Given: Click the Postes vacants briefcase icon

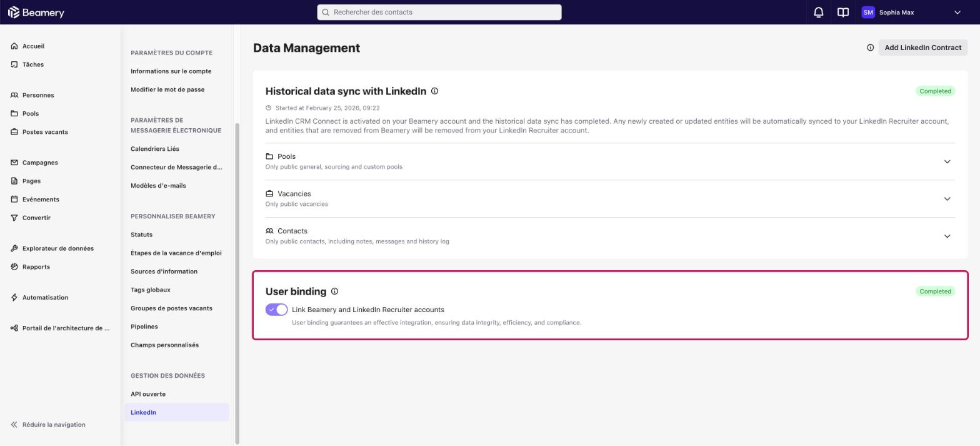Looking at the screenshot, I should click(14, 132).
